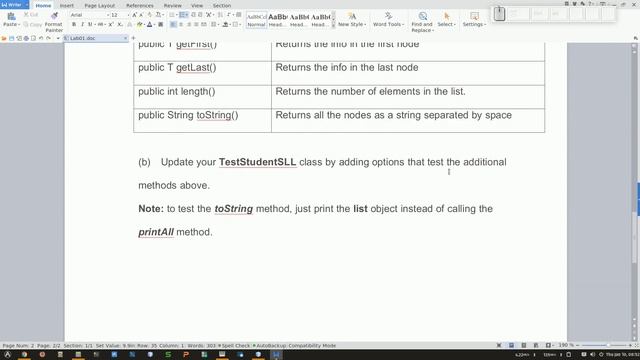Switch to the Review tab

(x=173, y=5)
